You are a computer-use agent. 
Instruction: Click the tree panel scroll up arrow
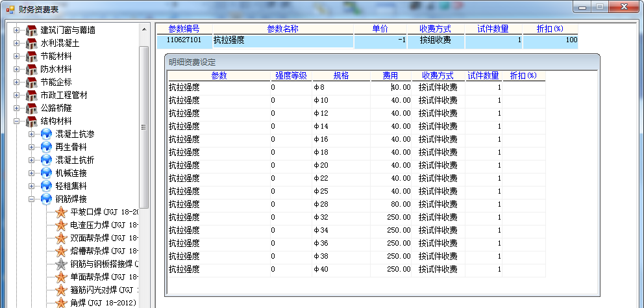[144, 30]
